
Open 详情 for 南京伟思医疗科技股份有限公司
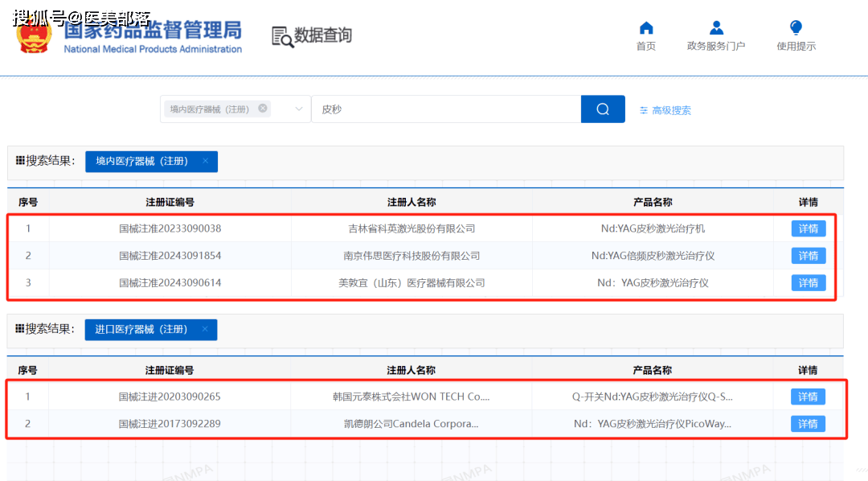pyautogui.click(x=809, y=256)
